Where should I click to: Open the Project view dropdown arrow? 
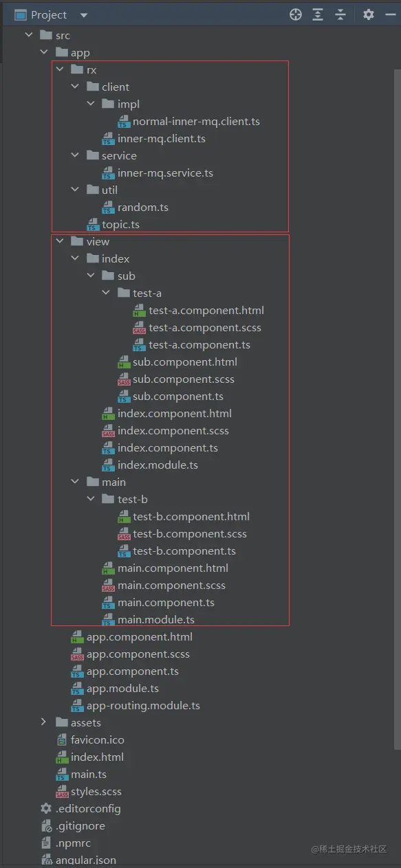pyautogui.click(x=84, y=15)
